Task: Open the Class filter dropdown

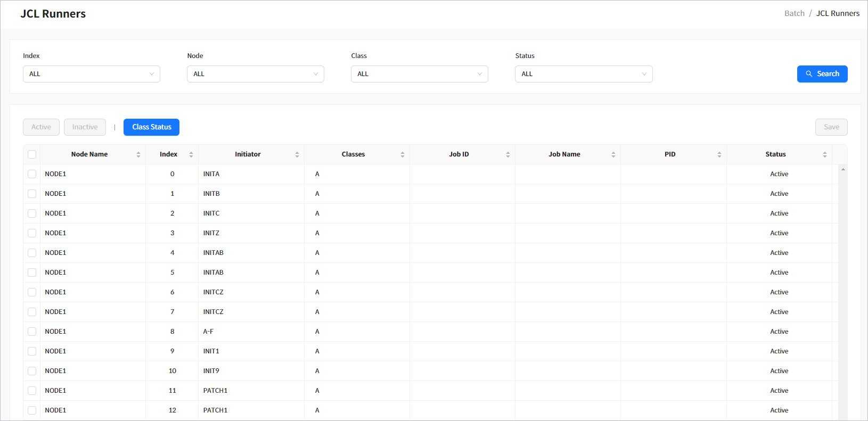Action: [419, 74]
